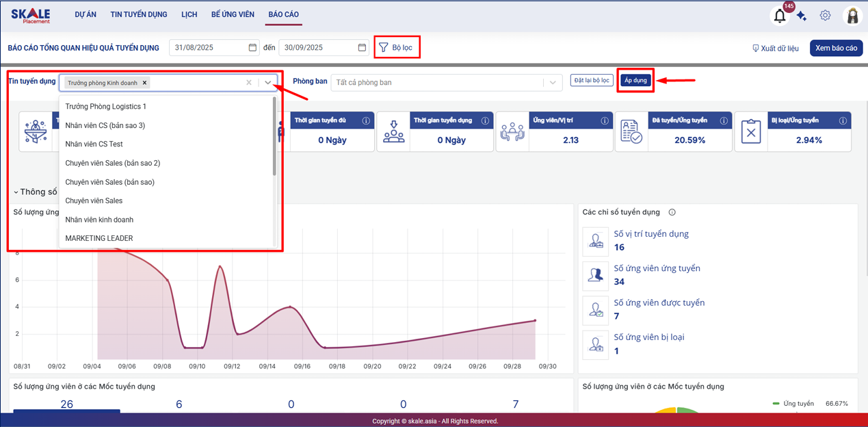Clear all selections in Tin tuyển dụng field
This screenshot has height=427, width=868.
[249, 82]
